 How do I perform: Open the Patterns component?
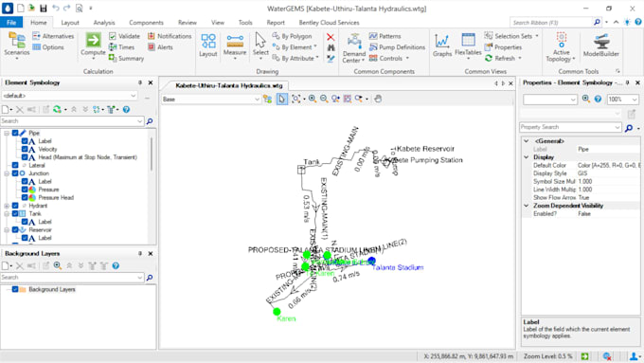tap(385, 36)
